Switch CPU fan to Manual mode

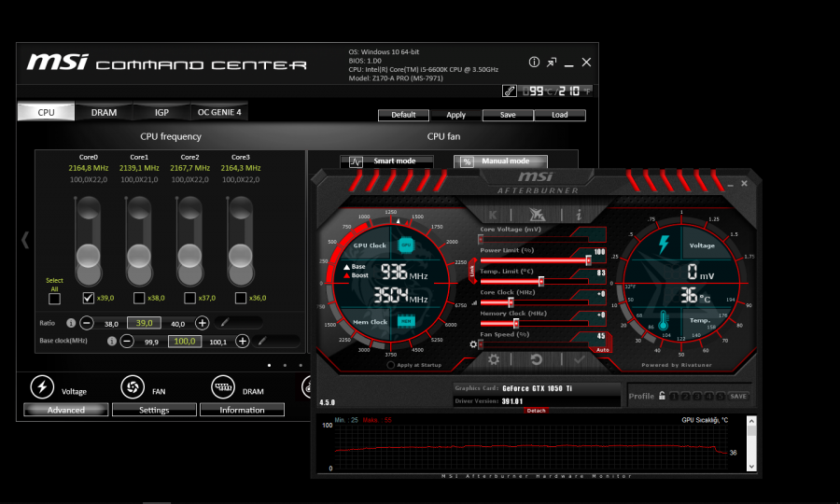pos(500,161)
